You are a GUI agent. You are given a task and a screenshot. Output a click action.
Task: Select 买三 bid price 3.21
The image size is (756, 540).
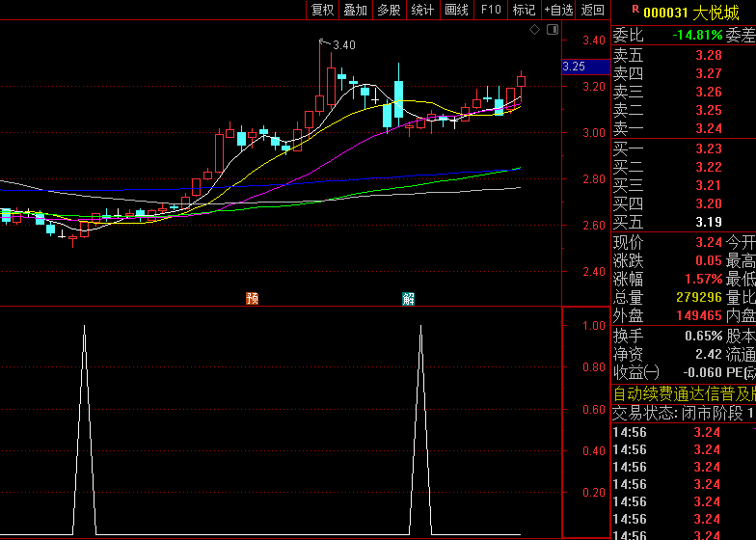(709, 185)
